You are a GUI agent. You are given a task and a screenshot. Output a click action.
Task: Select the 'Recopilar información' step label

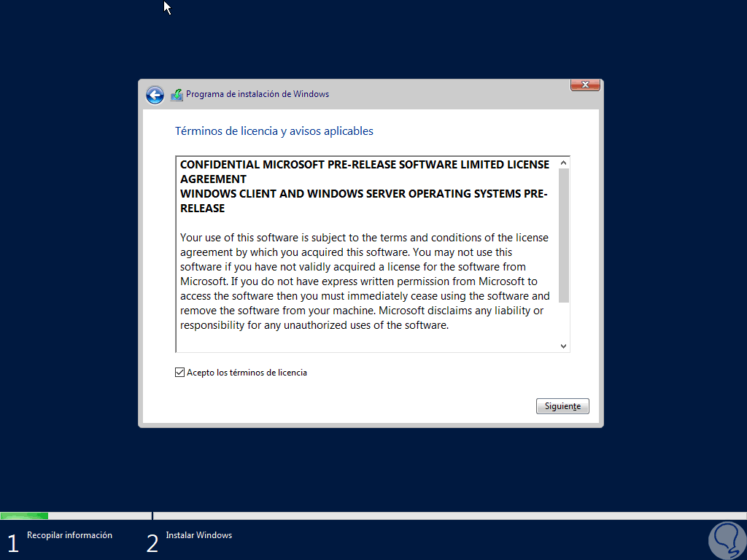[x=69, y=535]
